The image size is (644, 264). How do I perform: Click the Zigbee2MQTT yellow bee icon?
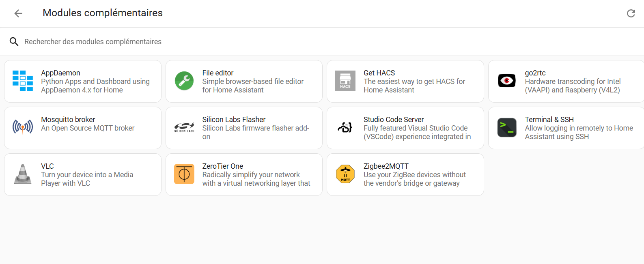(345, 174)
